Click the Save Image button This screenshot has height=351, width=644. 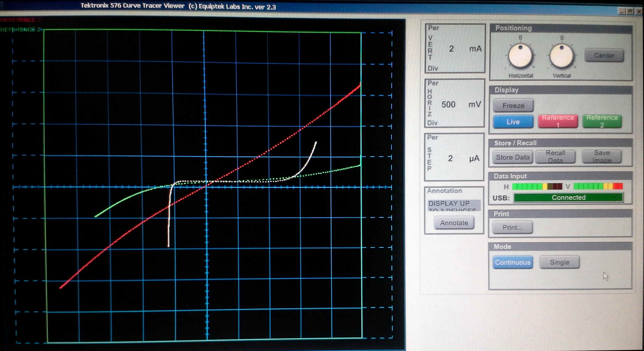coord(601,157)
